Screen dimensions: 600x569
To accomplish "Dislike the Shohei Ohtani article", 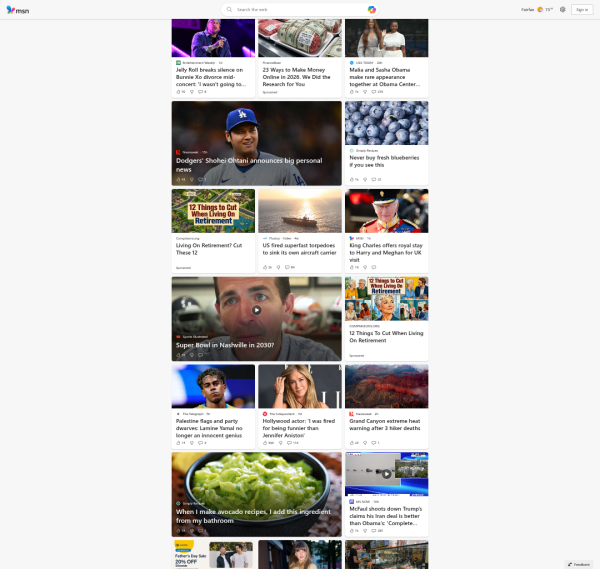I will tap(192, 179).
